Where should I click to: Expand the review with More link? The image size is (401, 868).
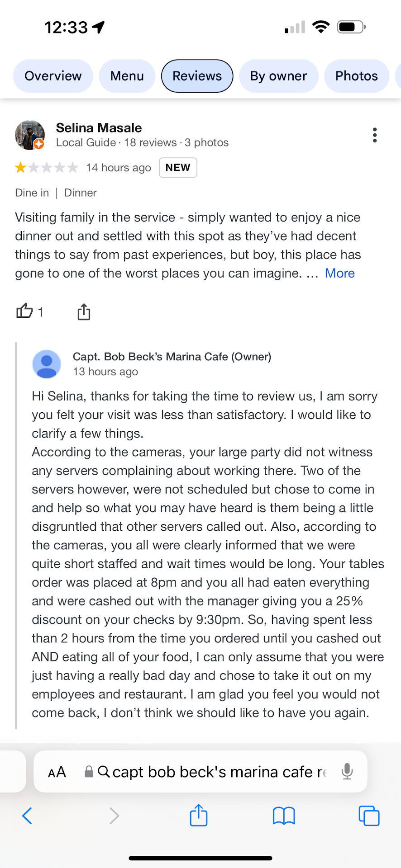339,273
